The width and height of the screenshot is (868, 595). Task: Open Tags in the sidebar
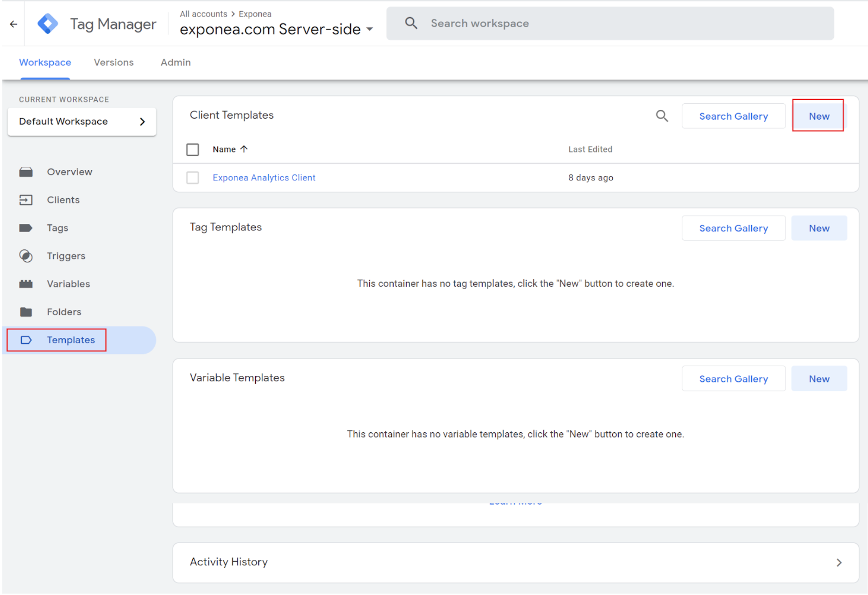[57, 228]
